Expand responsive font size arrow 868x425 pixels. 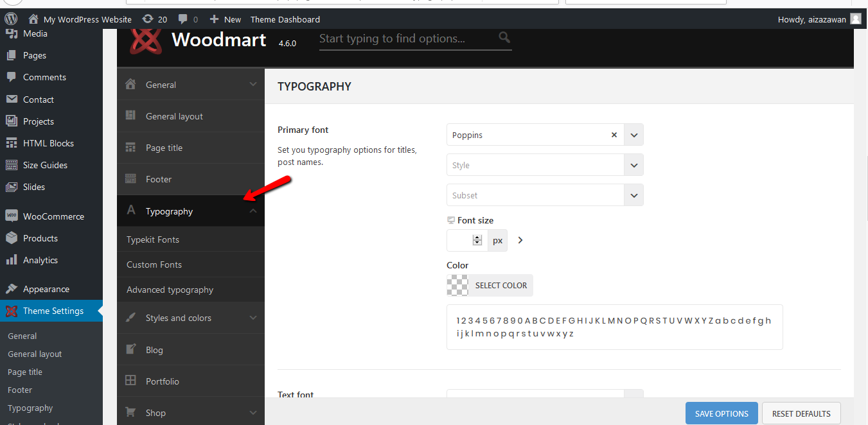pos(520,240)
